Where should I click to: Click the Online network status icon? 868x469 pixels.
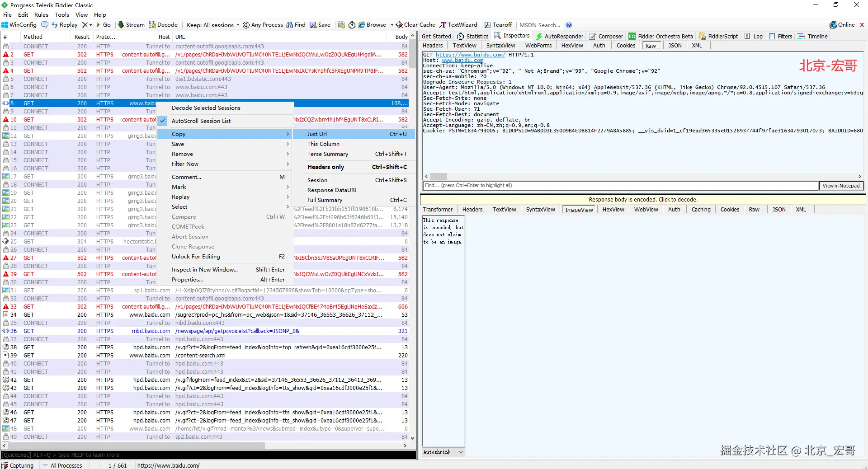click(x=833, y=25)
